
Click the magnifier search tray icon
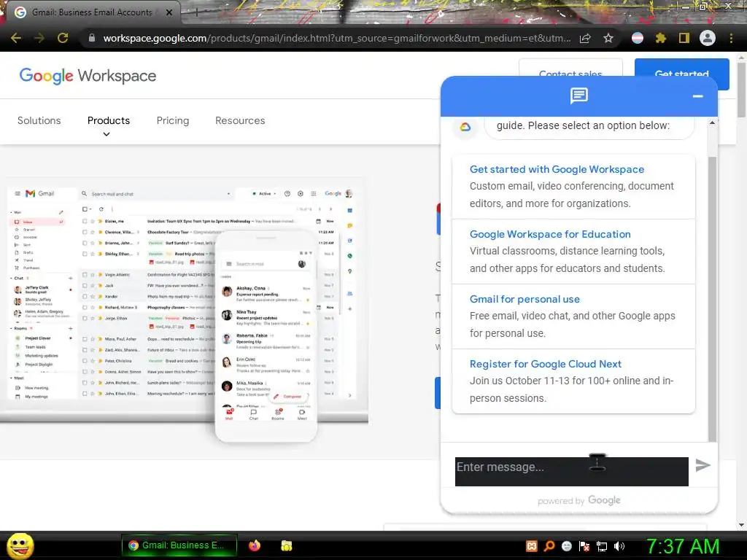(x=549, y=545)
